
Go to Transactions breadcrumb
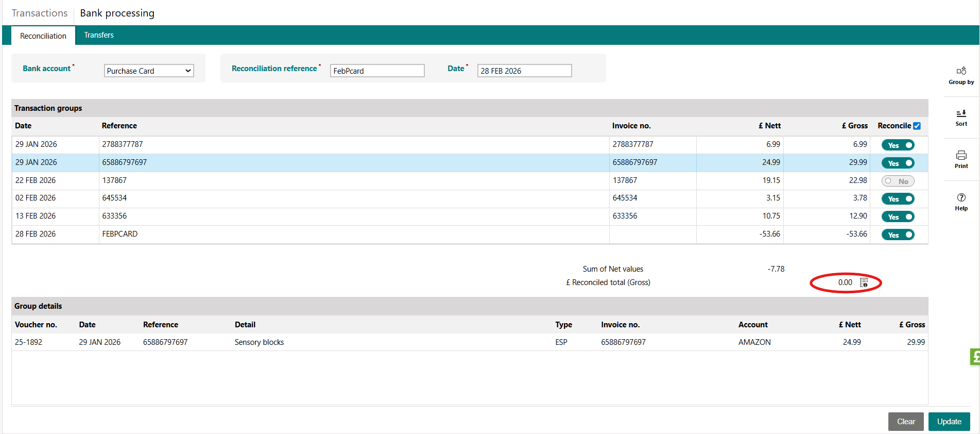[x=40, y=13]
